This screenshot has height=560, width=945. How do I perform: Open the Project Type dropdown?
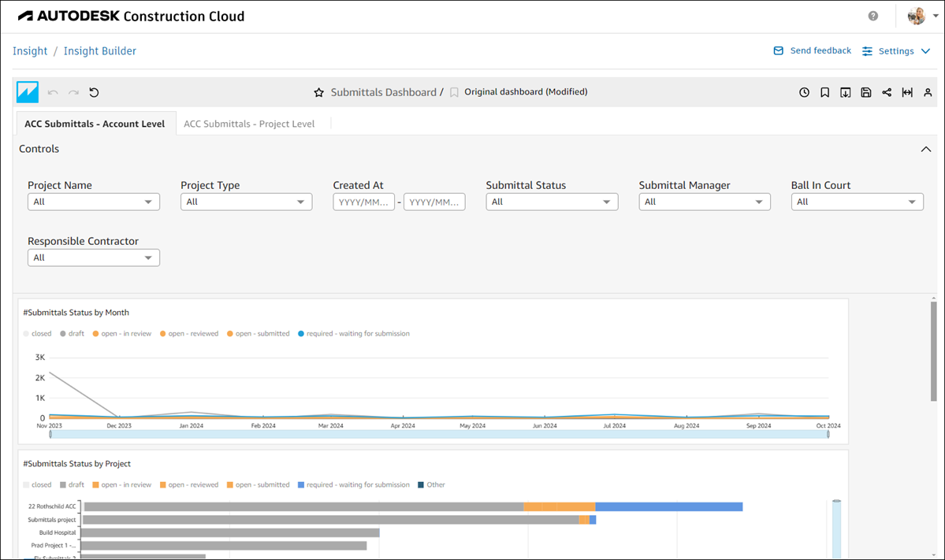click(x=246, y=202)
